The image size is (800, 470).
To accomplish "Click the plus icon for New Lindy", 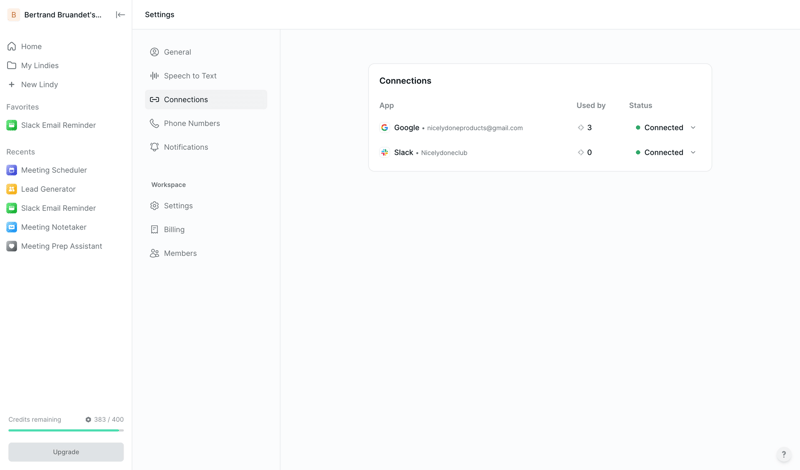I will 11,84.
